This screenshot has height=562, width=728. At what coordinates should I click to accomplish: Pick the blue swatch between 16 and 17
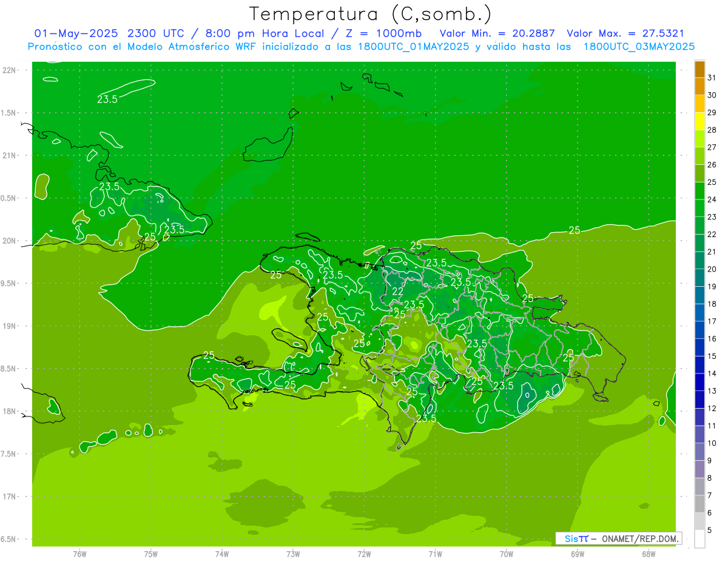coord(699,330)
